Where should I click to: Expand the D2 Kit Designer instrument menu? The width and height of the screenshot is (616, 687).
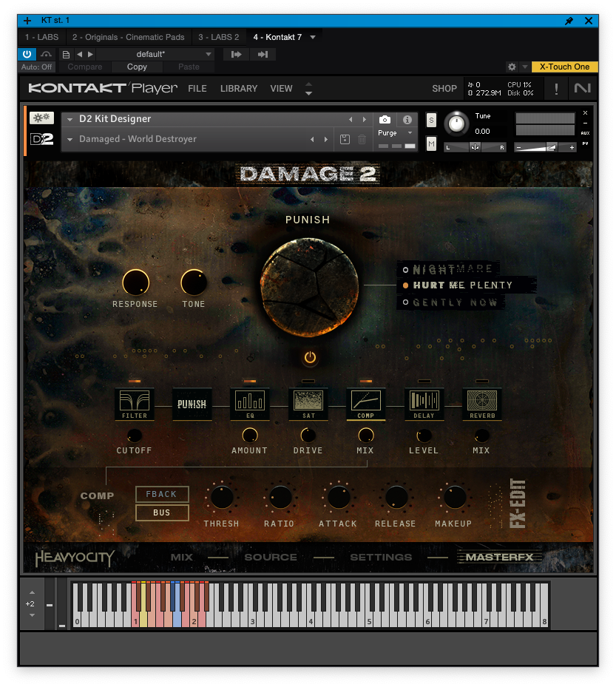pyautogui.click(x=70, y=119)
